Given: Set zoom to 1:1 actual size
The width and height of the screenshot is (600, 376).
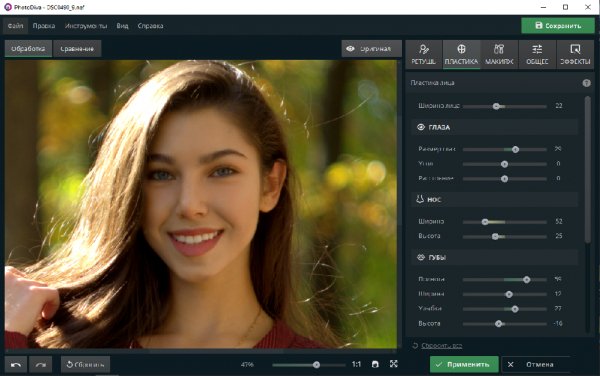Looking at the screenshot, I should [x=356, y=365].
